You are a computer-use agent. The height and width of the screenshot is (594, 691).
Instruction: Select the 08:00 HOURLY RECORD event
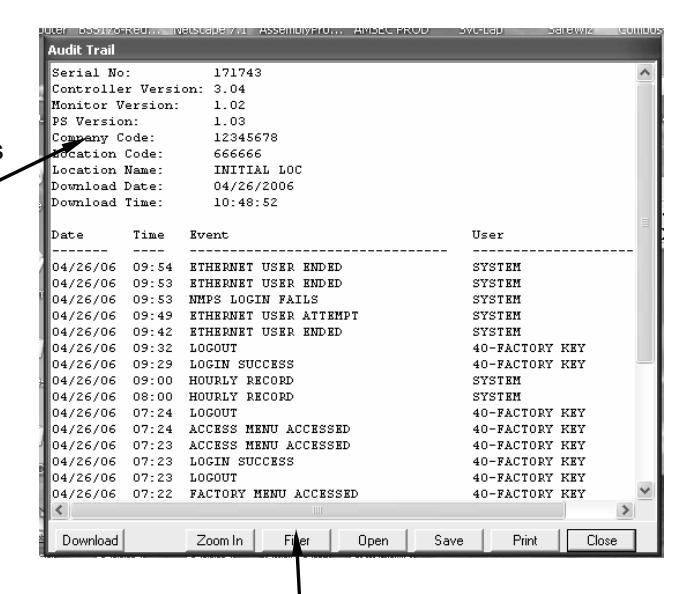click(241, 397)
